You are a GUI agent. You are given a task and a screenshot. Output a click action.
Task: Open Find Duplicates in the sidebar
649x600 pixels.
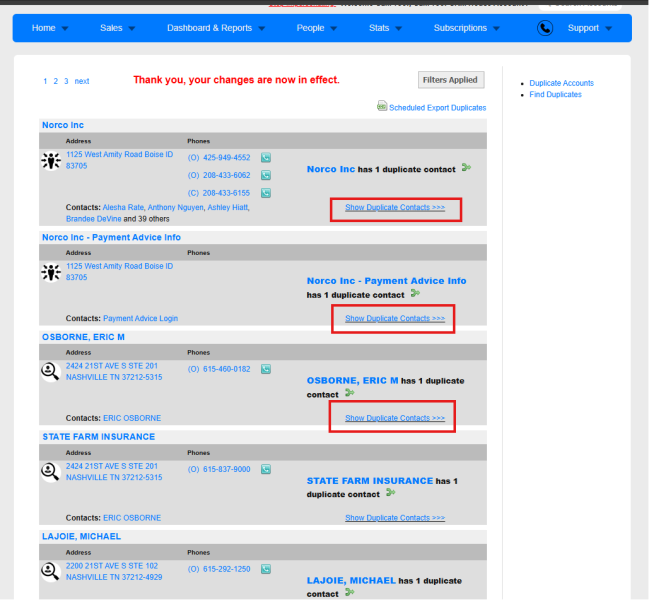tap(555, 94)
